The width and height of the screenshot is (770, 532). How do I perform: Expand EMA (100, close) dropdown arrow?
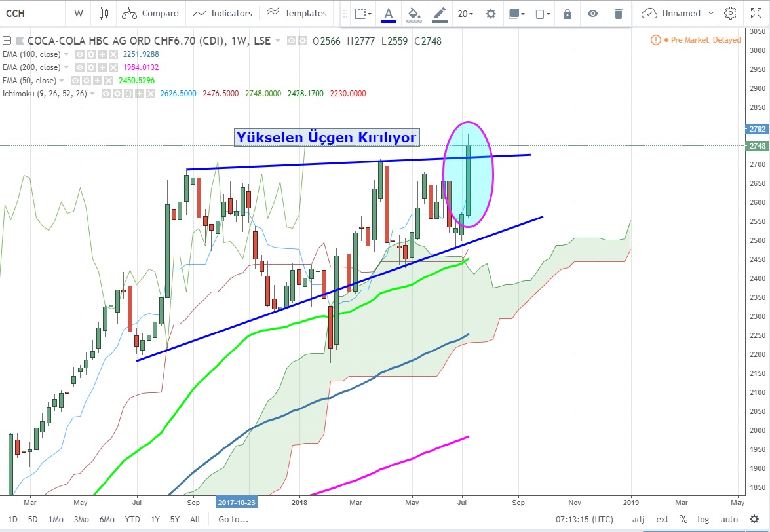(66, 54)
